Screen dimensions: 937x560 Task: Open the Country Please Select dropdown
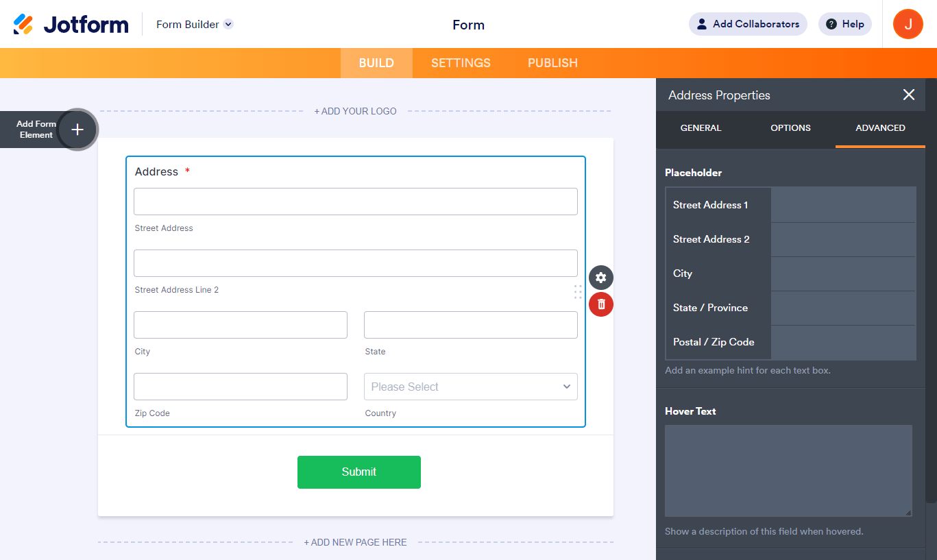[x=471, y=387]
